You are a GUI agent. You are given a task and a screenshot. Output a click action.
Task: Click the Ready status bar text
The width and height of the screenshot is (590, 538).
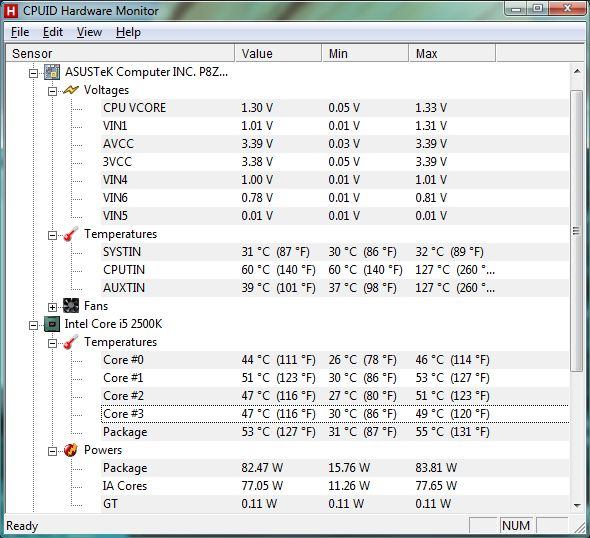22,526
